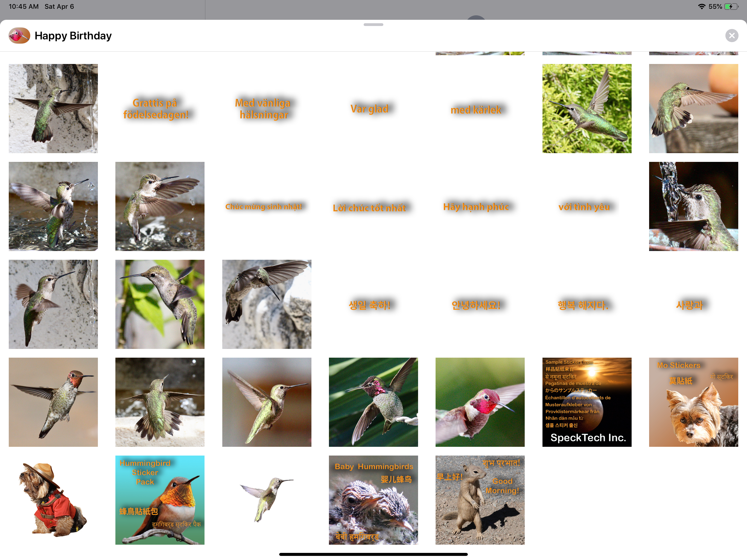Select the Korean '생일 축하!' sticker
The height and width of the screenshot is (560, 747).
pyautogui.click(x=369, y=305)
